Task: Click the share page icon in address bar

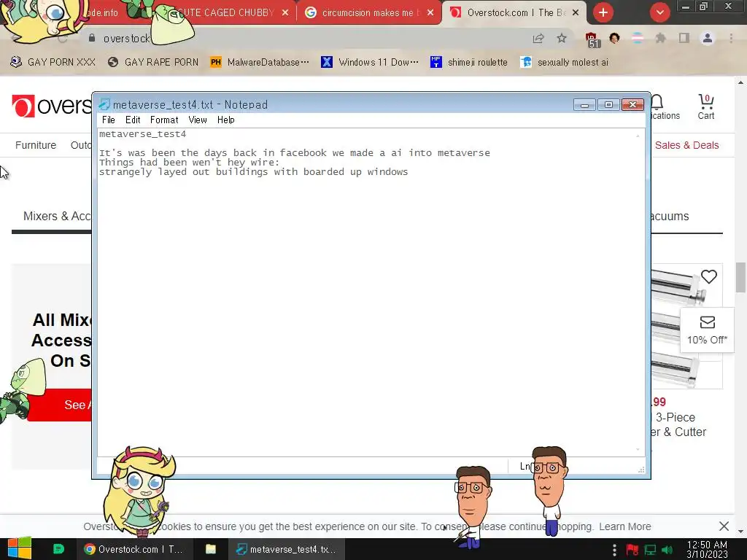Action: 538,39
